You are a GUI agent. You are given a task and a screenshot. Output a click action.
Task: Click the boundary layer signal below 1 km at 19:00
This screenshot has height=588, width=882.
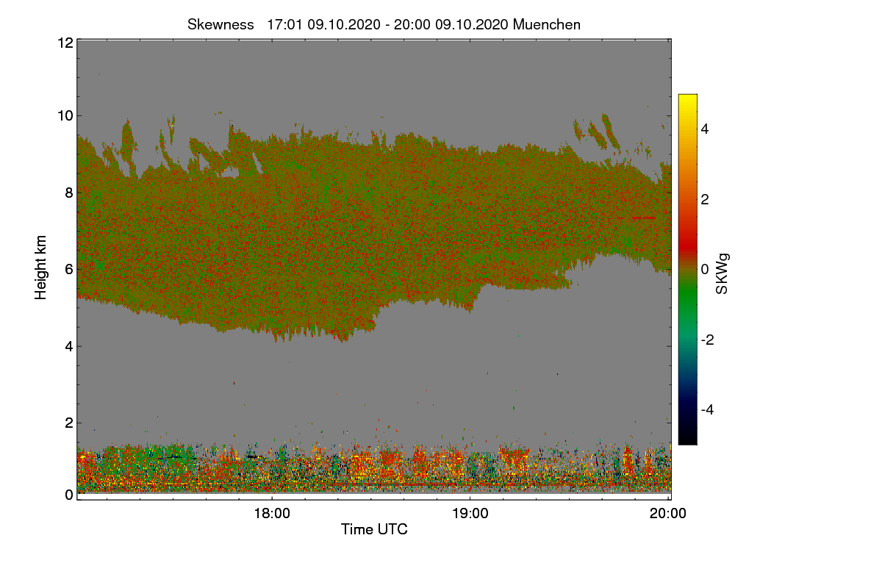(470, 470)
